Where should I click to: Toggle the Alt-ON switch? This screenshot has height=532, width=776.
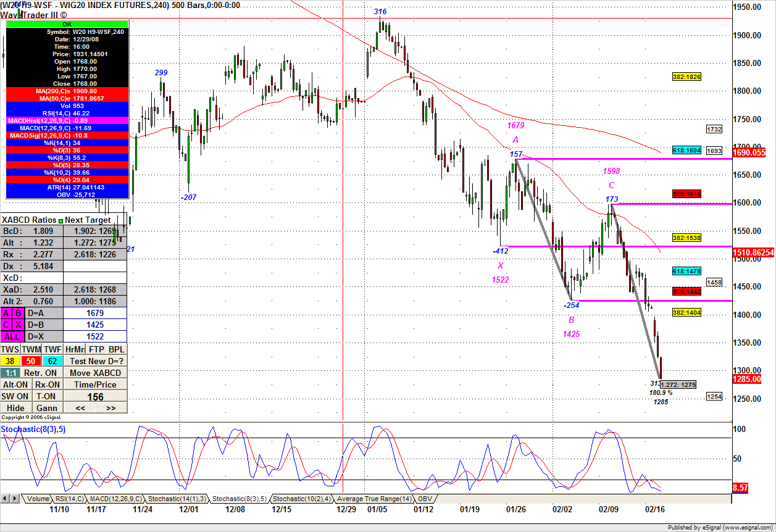pyautogui.click(x=15, y=384)
